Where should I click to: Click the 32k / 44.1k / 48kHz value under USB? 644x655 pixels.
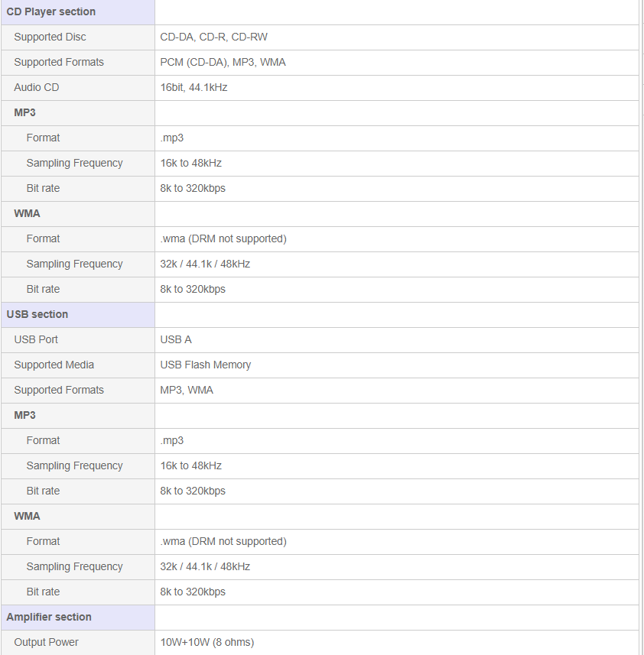click(205, 566)
